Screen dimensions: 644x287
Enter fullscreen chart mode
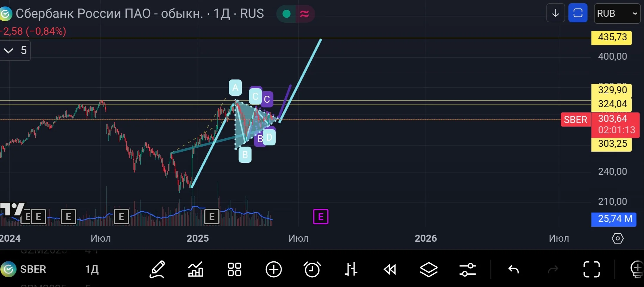(592, 269)
